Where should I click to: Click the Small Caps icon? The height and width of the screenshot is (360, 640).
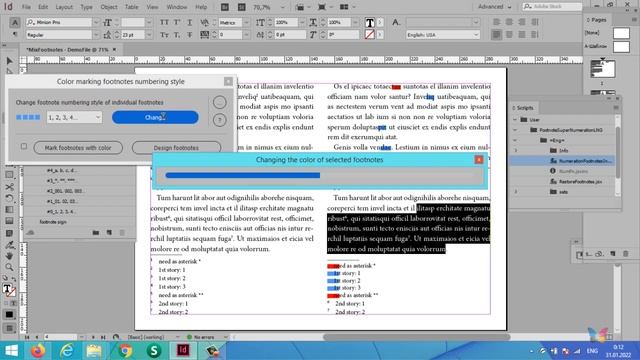[164, 35]
